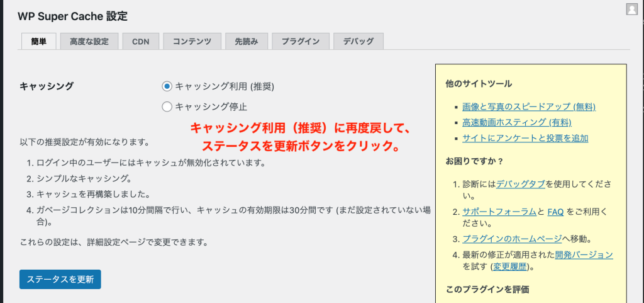The height and width of the screenshot is (303, 644).
Task: Open サイトにアンケートと投票を追加 link
Action: pyautogui.click(x=525, y=138)
